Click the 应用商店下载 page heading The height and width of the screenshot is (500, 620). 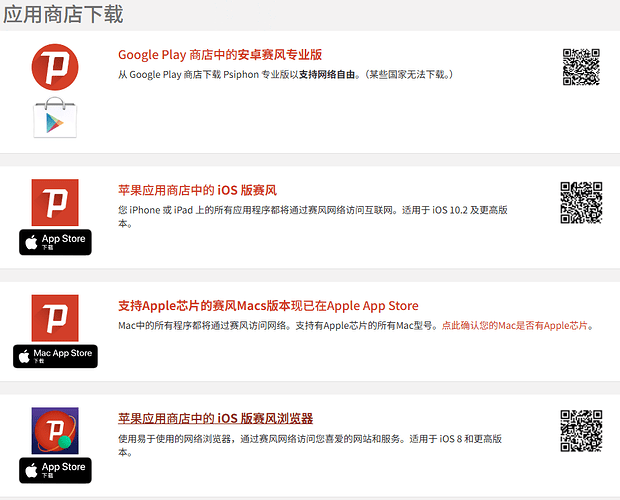click(63, 14)
